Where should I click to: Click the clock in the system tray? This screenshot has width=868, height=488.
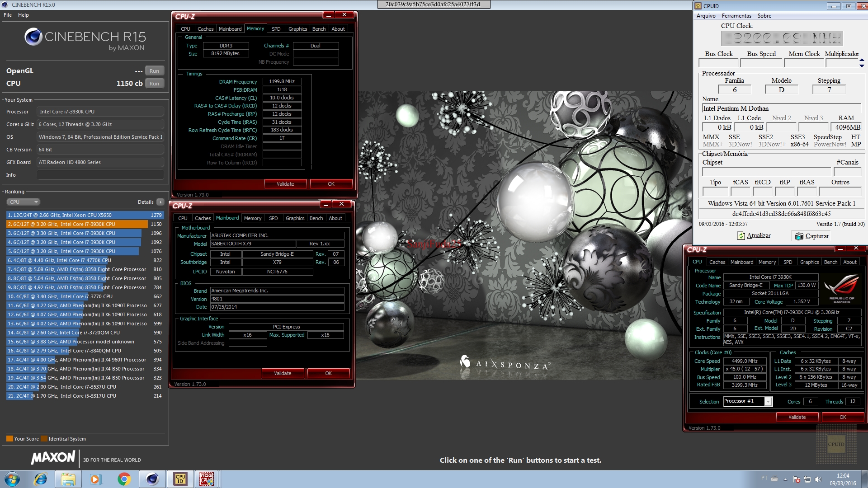coord(843,479)
